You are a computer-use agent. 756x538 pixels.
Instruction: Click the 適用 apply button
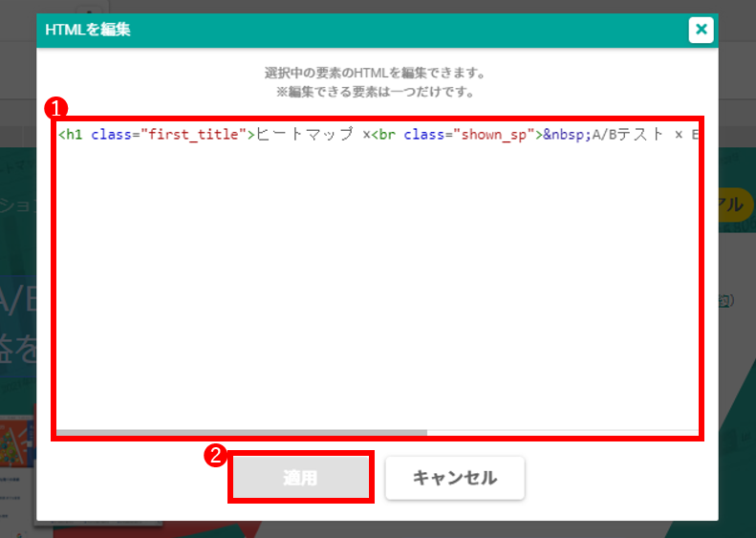(x=301, y=478)
